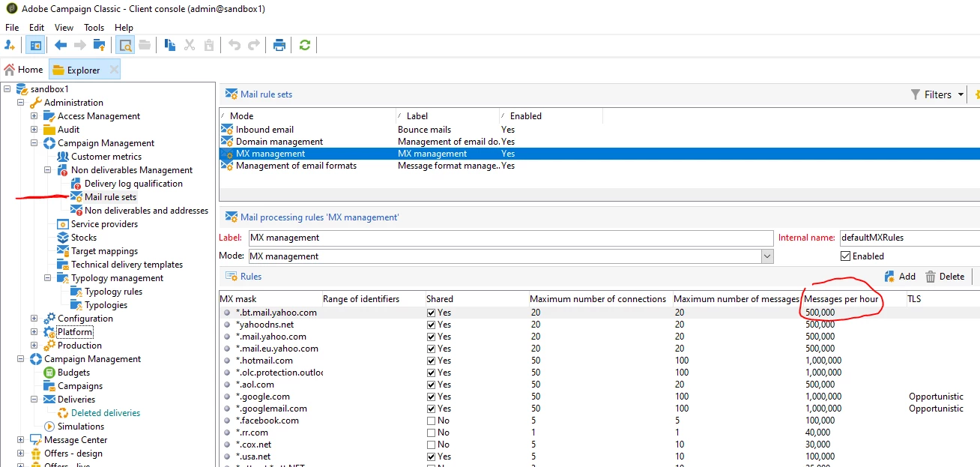Collapse the sandbox1 root node
The height and width of the screenshot is (467, 980).
(x=7, y=89)
